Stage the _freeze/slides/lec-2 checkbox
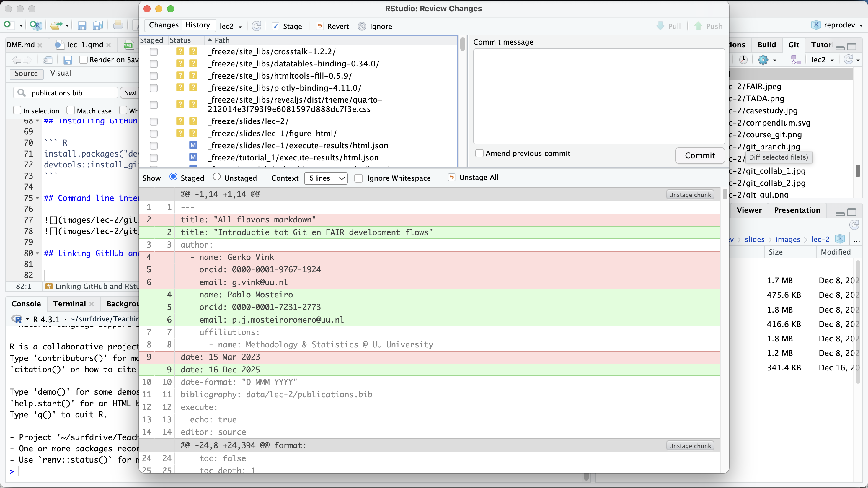The height and width of the screenshot is (488, 868). [154, 121]
